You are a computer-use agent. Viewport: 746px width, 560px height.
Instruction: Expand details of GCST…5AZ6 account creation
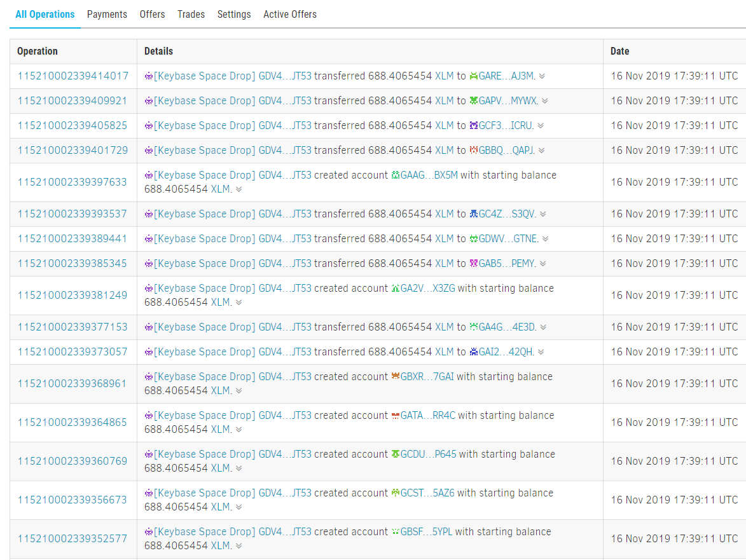pos(239,507)
